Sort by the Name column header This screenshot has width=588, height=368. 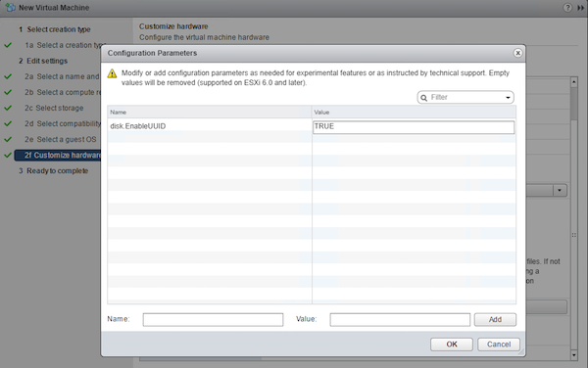(x=210, y=112)
